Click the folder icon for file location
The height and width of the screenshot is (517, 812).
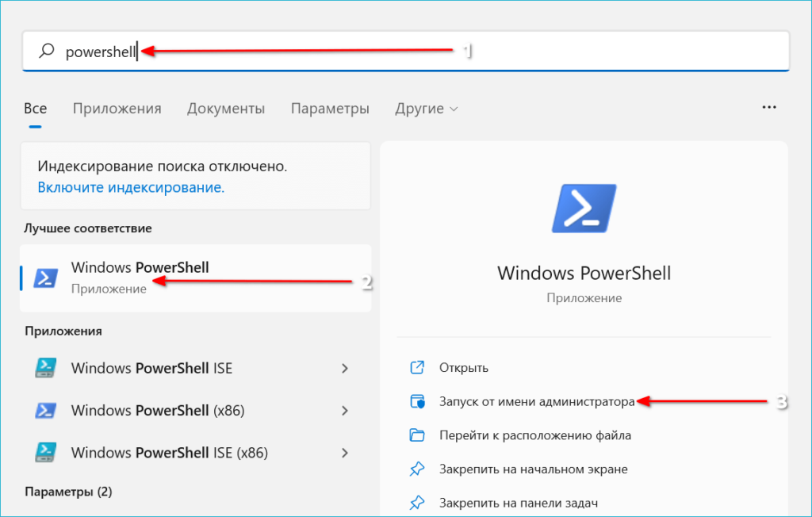coord(417,435)
